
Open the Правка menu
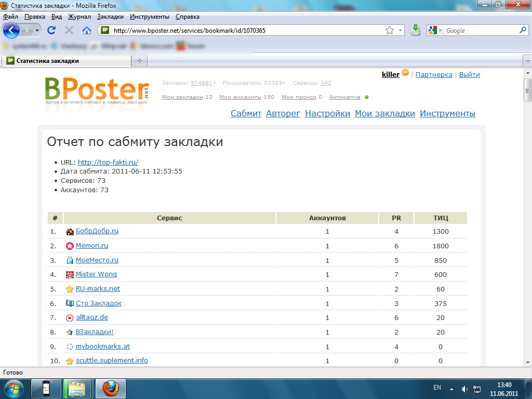pos(35,17)
